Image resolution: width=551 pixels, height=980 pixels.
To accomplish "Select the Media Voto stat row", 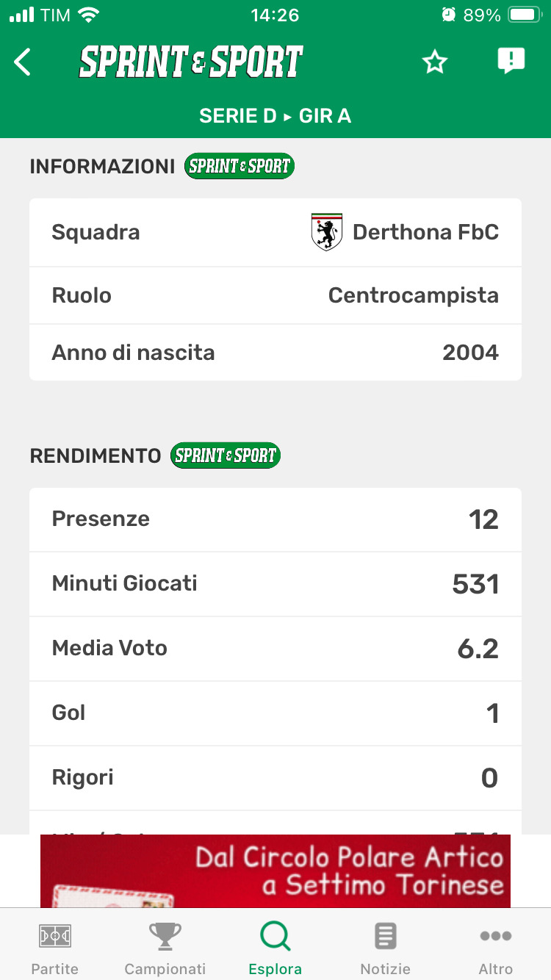I will (x=275, y=649).
